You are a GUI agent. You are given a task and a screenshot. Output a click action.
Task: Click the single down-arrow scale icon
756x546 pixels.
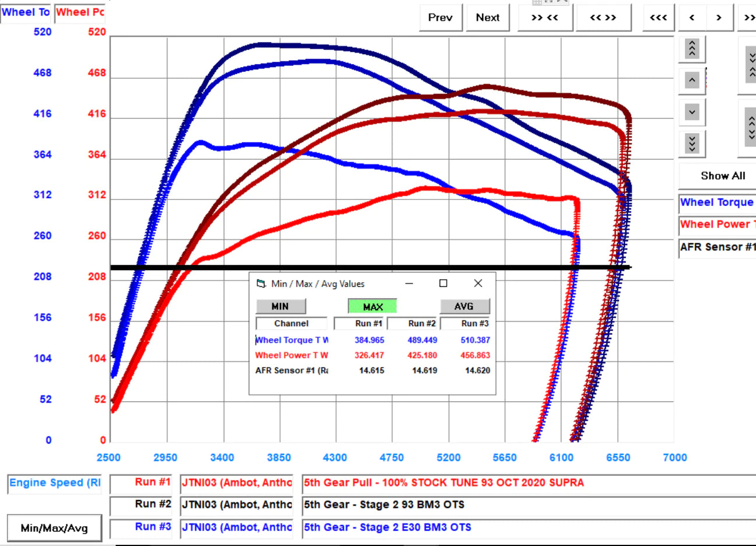click(x=691, y=112)
